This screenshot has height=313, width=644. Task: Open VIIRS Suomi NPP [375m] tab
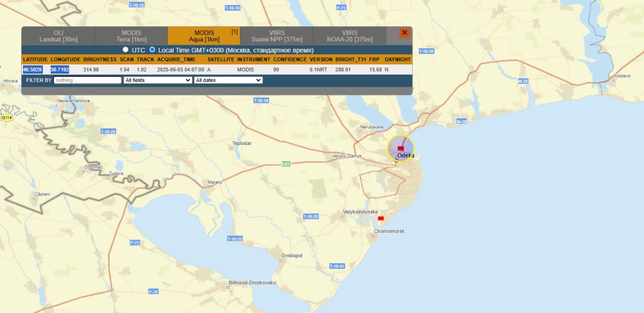(277, 36)
